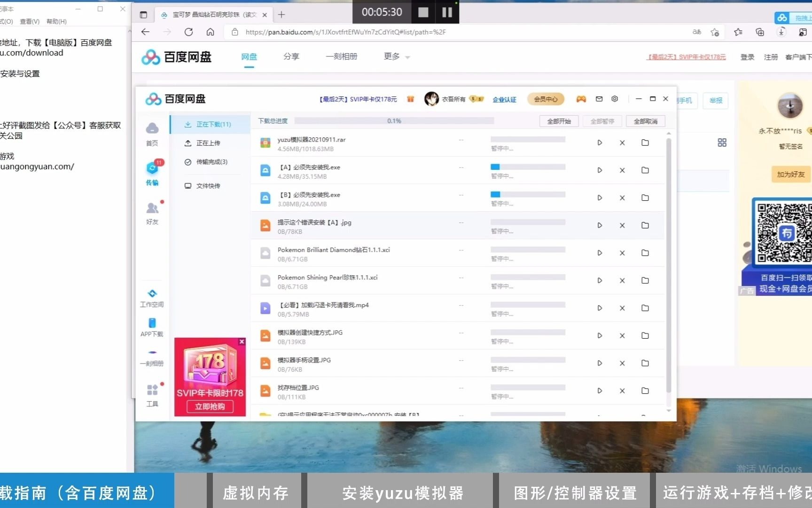Screen dimensions: 812x508
Task: Click 举报 button on web page
Action: click(x=716, y=101)
